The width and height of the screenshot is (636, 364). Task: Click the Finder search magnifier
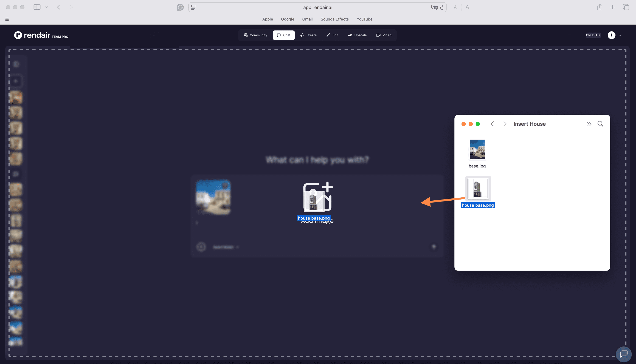click(600, 124)
